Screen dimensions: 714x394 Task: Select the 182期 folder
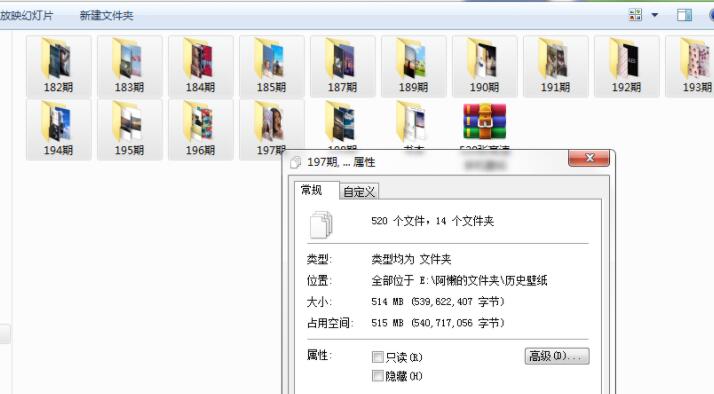[x=58, y=66]
